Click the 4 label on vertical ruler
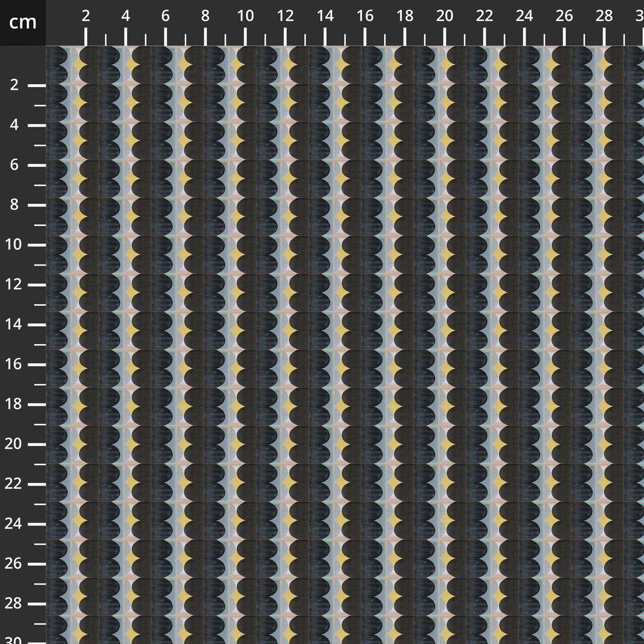This screenshot has height=644, width=644. tap(14, 125)
